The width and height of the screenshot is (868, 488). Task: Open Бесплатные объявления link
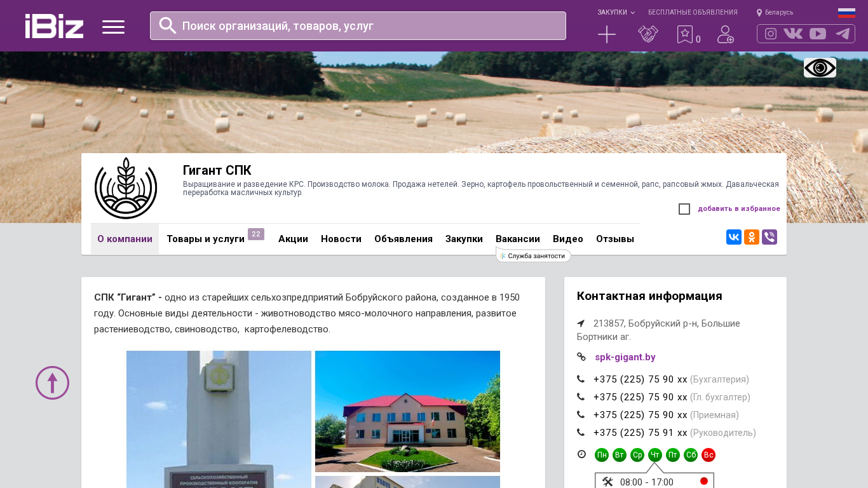coord(693,13)
